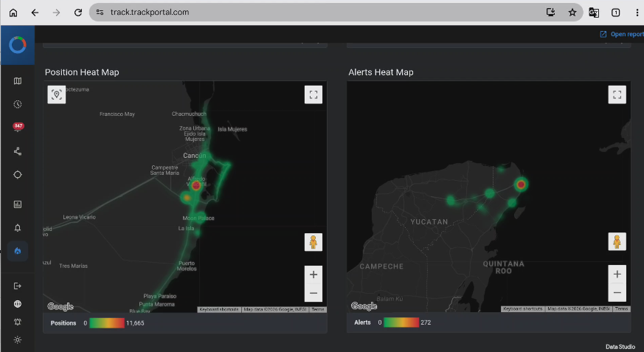Click the CAMPECHE label on Alerts map

[381, 266]
